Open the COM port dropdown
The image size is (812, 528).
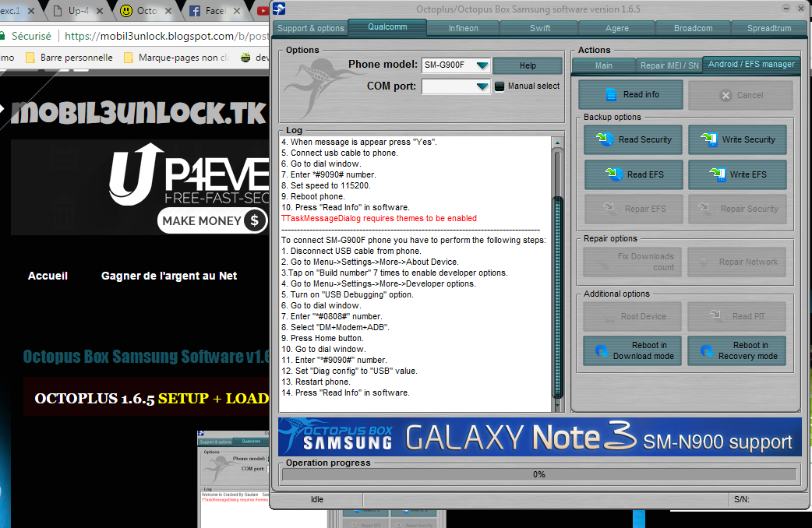tap(482, 86)
